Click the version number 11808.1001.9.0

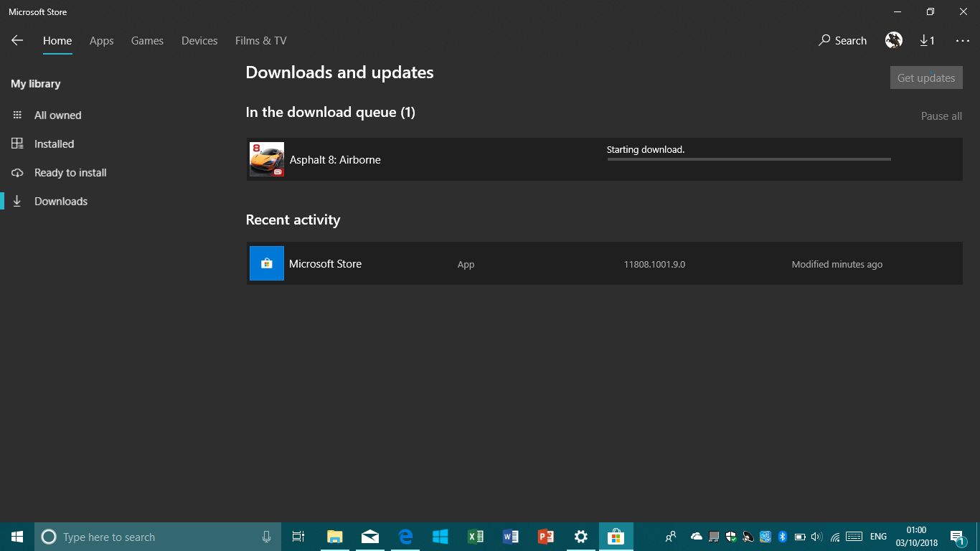[x=654, y=265]
